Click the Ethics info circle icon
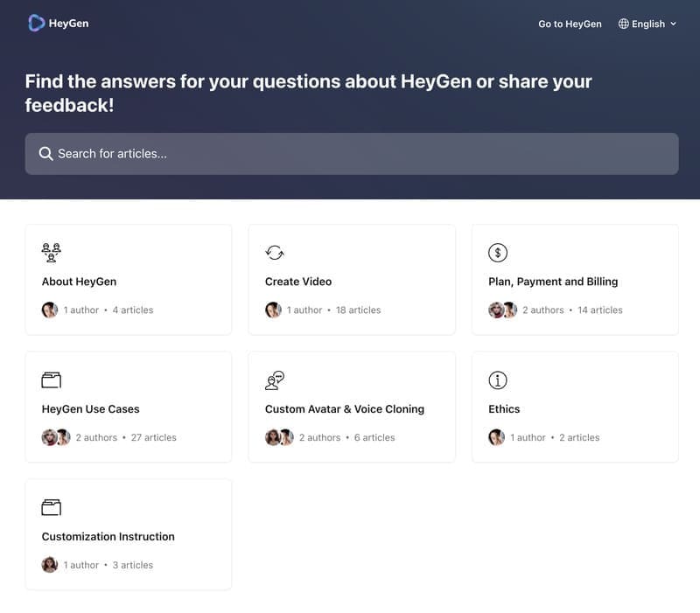Viewport: 700px width, 613px height. point(498,380)
